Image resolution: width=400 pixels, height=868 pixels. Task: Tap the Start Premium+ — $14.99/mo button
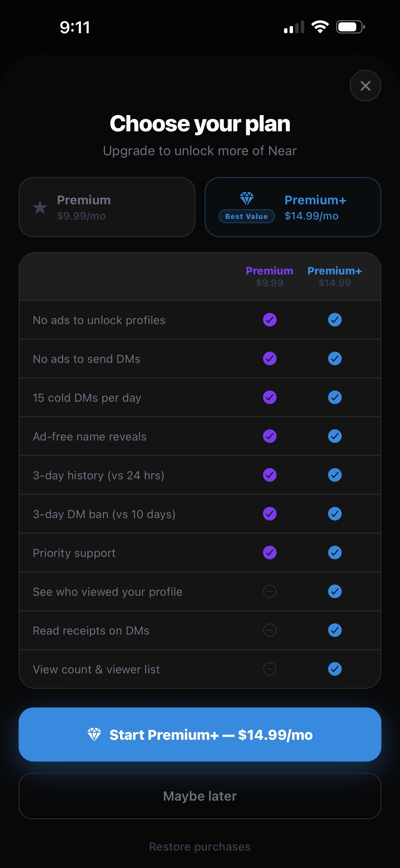(200, 735)
